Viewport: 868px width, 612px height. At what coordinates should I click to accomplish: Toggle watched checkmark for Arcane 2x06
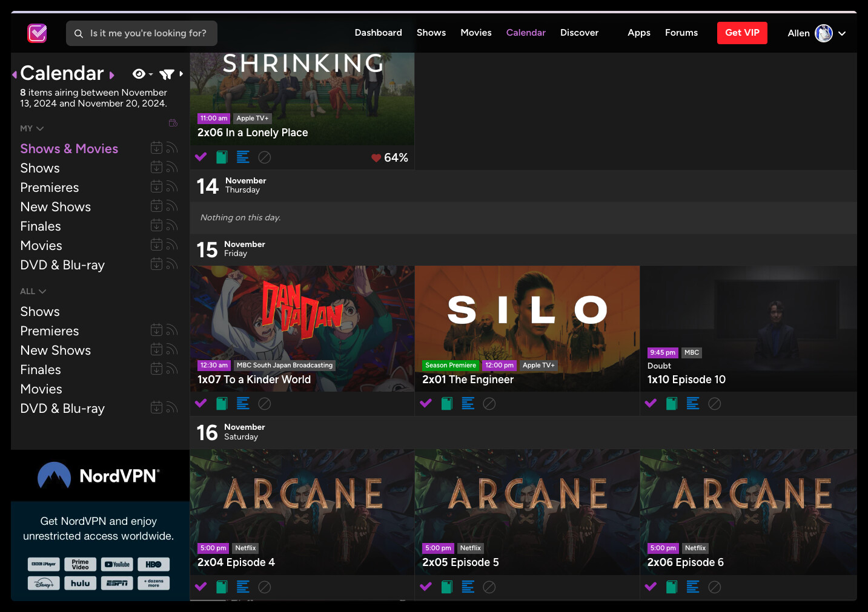click(x=651, y=587)
